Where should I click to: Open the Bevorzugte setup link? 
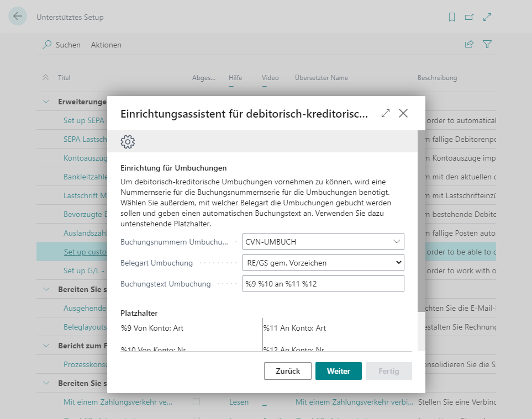[85, 215]
